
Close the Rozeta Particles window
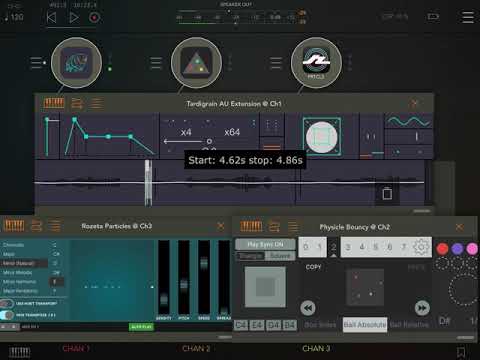point(221,226)
